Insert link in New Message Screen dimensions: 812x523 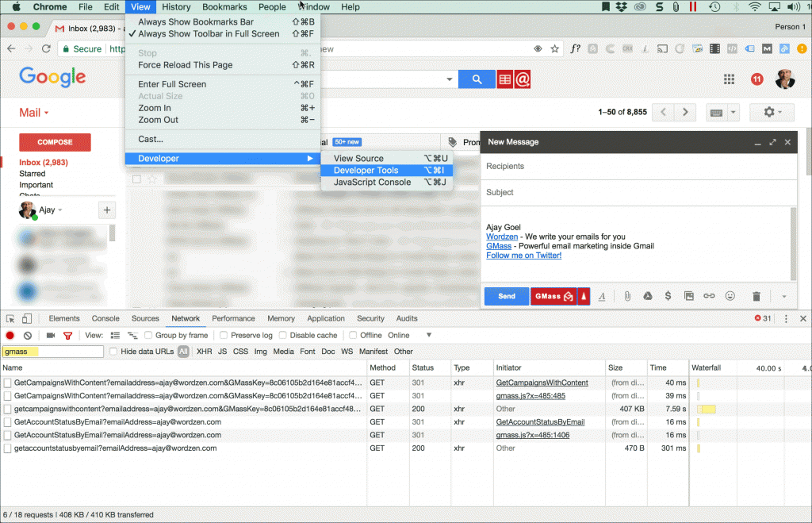(709, 296)
